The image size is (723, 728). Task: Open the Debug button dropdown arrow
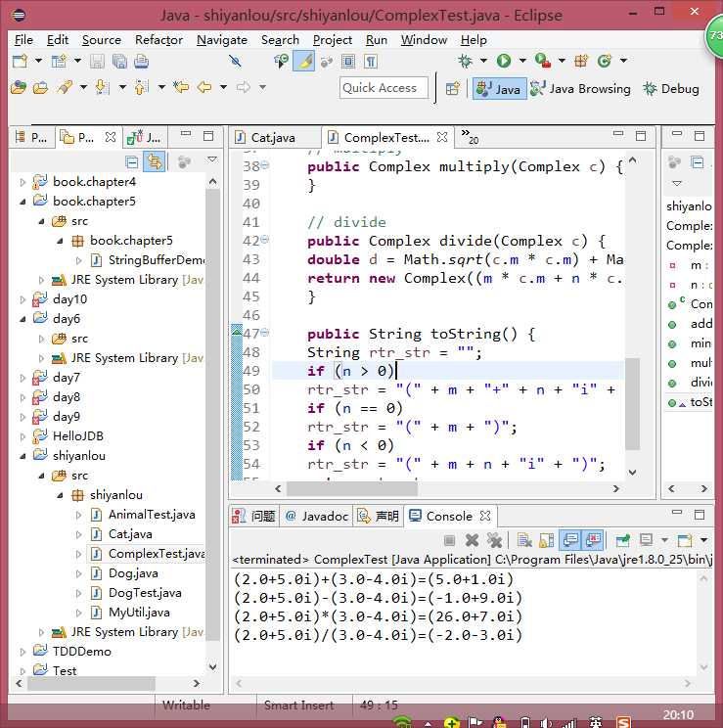coord(483,61)
